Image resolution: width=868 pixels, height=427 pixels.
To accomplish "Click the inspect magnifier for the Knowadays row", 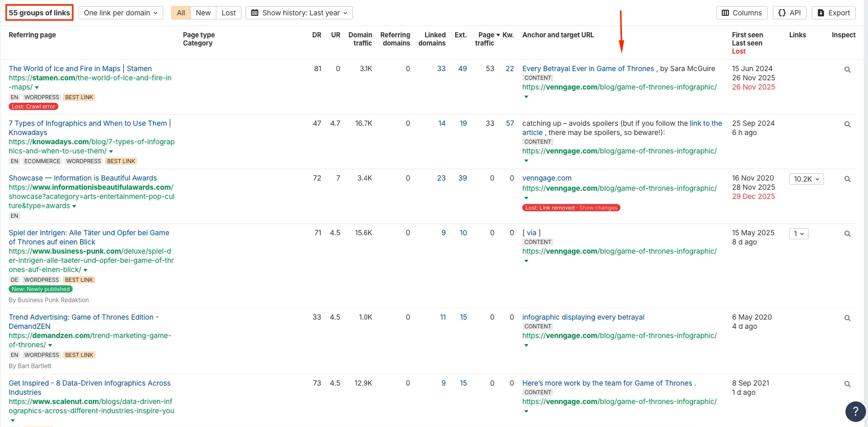I will 847,124.
